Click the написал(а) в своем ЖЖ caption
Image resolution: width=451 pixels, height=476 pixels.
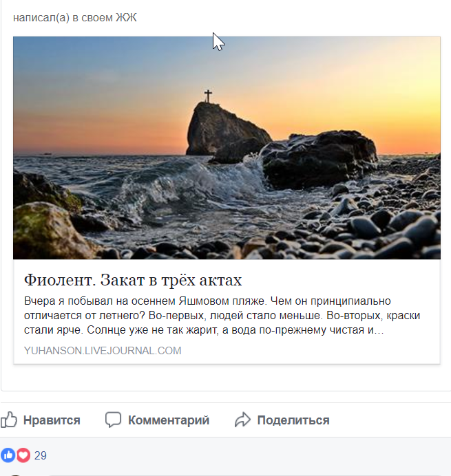point(75,18)
